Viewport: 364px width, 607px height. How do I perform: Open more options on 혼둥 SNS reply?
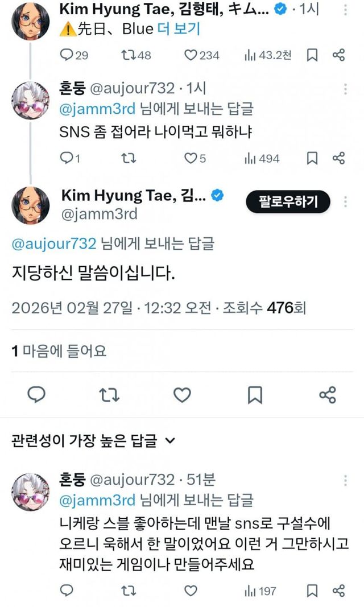click(x=345, y=89)
